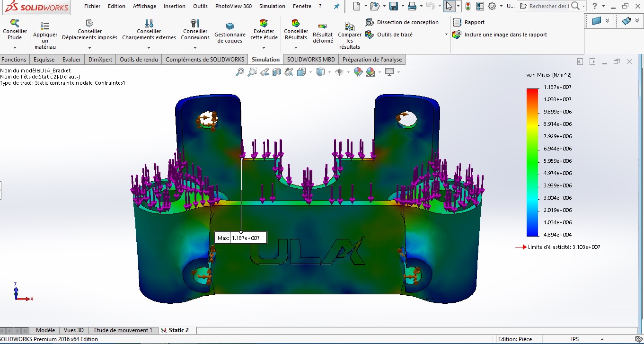The width and height of the screenshot is (644, 344).
Task: Toggle the Section view tool
Action: point(277,72)
